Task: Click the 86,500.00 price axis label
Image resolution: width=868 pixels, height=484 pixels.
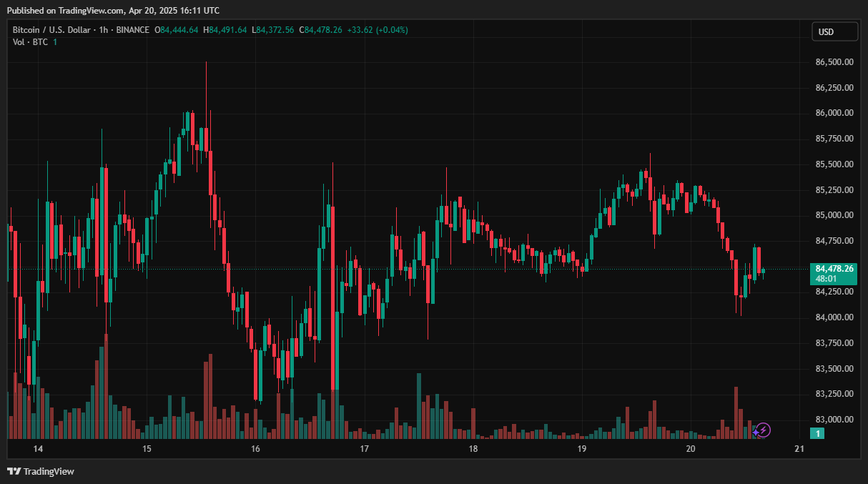Action: tap(834, 62)
